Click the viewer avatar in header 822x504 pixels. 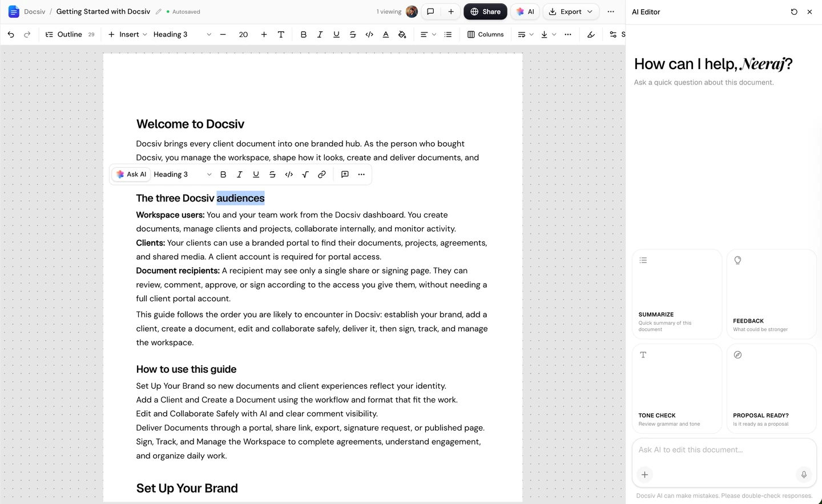(x=412, y=11)
